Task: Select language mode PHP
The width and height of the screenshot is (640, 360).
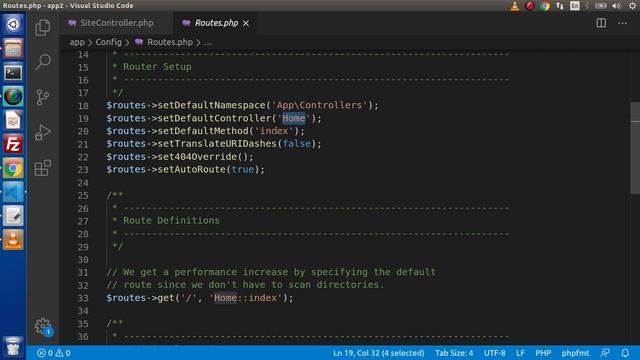Action: pyautogui.click(x=543, y=353)
